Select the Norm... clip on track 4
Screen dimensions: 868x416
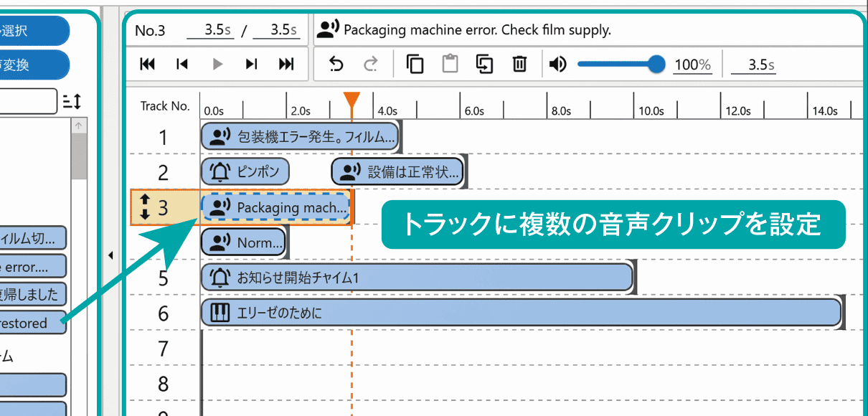(x=244, y=242)
